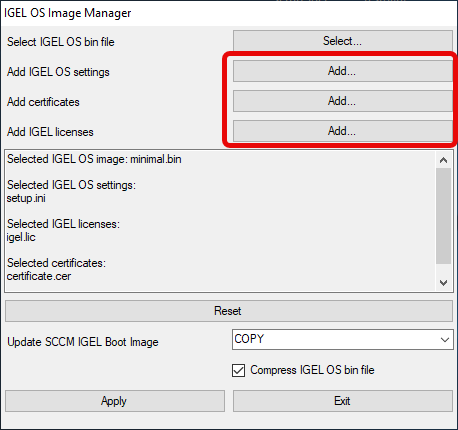Select the certificate.cer line in summary
The height and width of the screenshot is (430, 458).
point(39,276)
